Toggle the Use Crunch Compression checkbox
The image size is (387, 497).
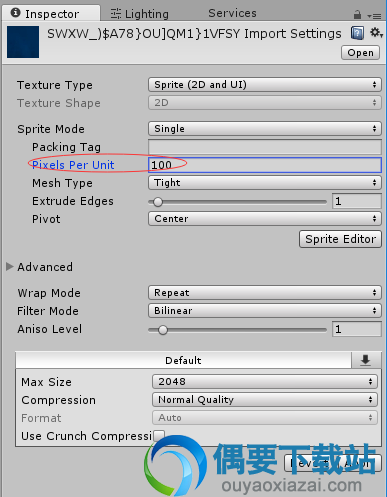pos(159,435)
